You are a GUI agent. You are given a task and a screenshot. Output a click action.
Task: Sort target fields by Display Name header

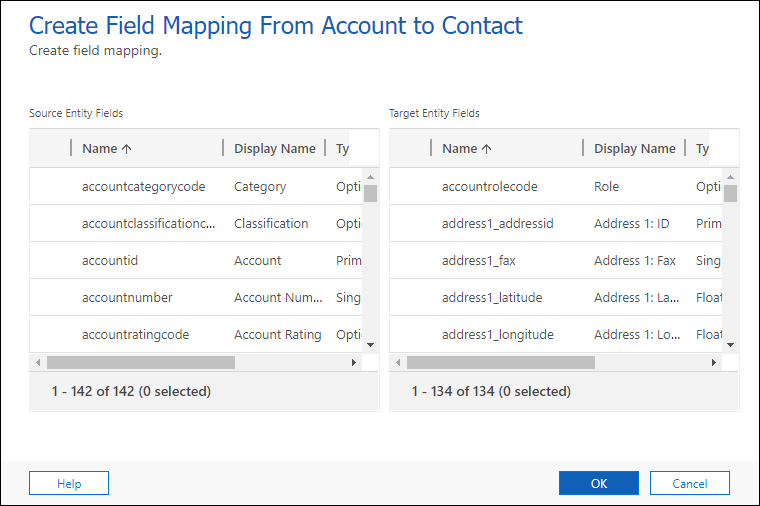(634, 148)
